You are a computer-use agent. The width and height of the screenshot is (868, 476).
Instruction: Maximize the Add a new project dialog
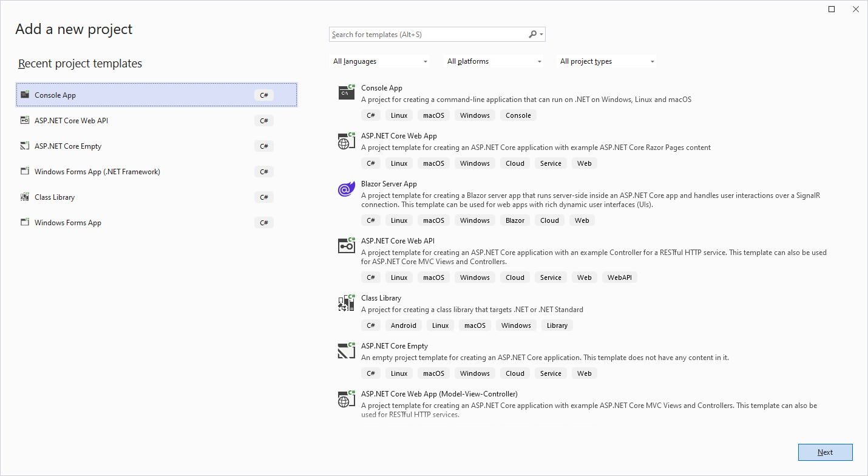click(832, 9)
